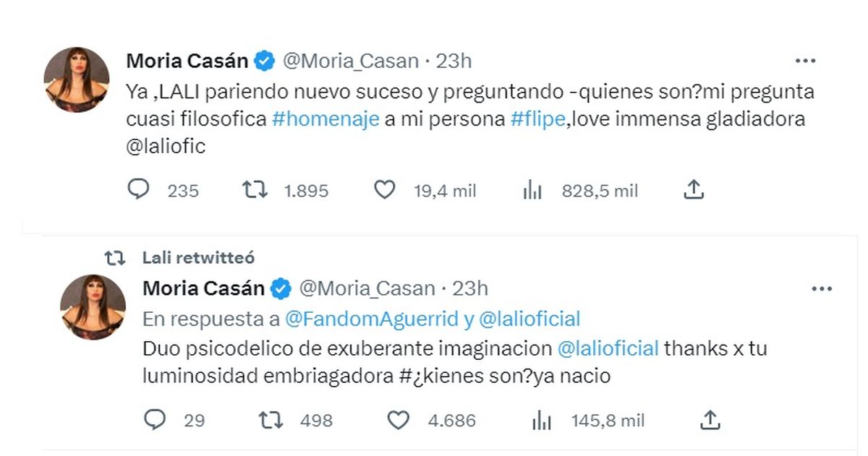The height and width of the screenshot is (456, 868).
Task: Like the tweet with 4.686 likes
Action: pos(401,419)
